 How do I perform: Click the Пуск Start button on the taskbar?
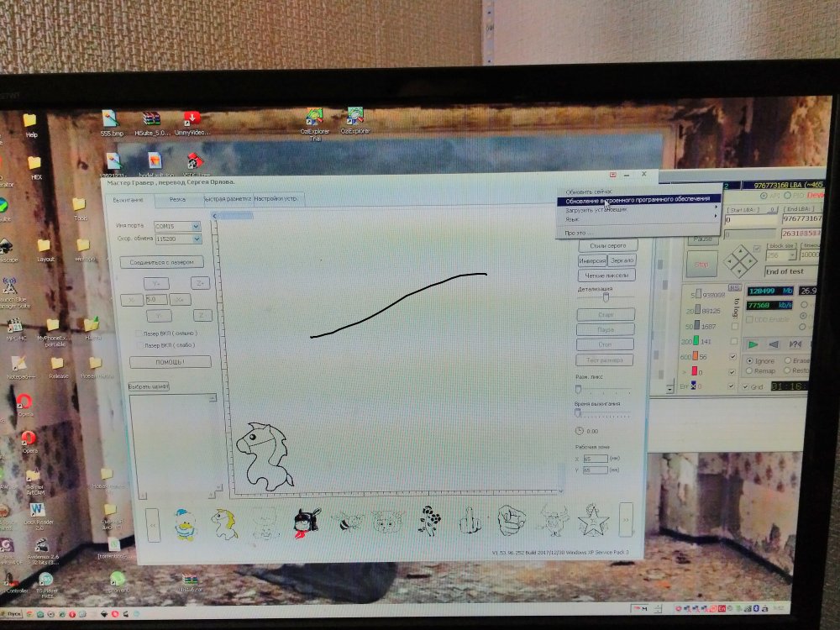(12, 613)
